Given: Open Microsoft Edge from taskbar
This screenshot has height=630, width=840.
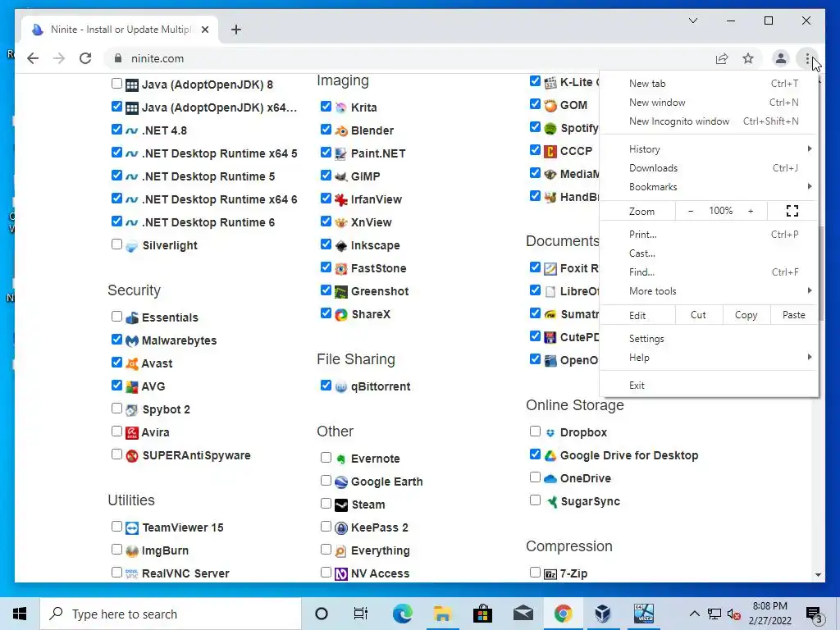Looking at the screenshot, I should [402, 614].
